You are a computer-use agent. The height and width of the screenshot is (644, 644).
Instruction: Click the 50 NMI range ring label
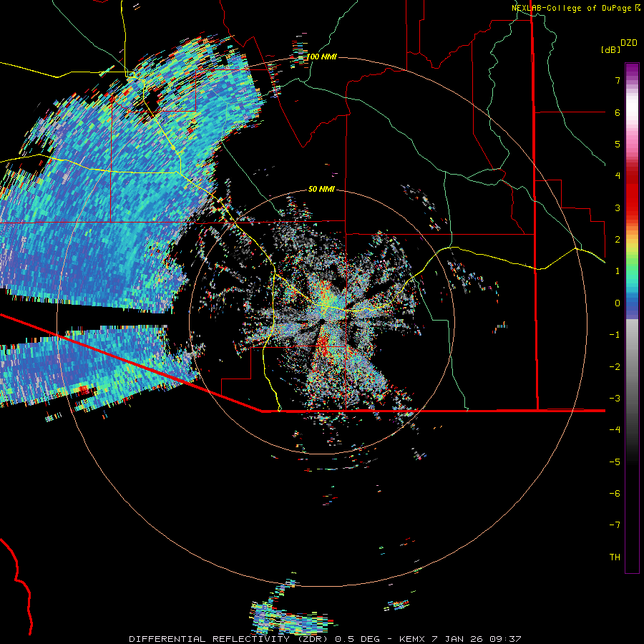321,189
